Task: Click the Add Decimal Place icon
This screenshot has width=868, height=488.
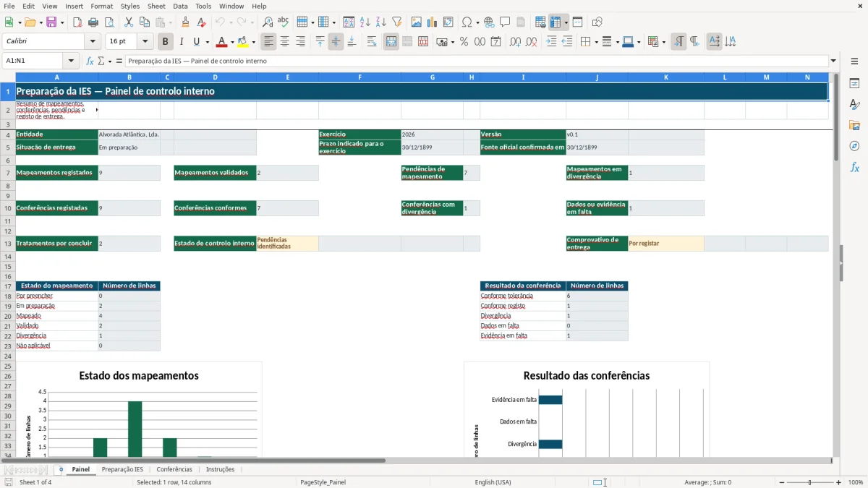Action: click(x=515, y=42)
